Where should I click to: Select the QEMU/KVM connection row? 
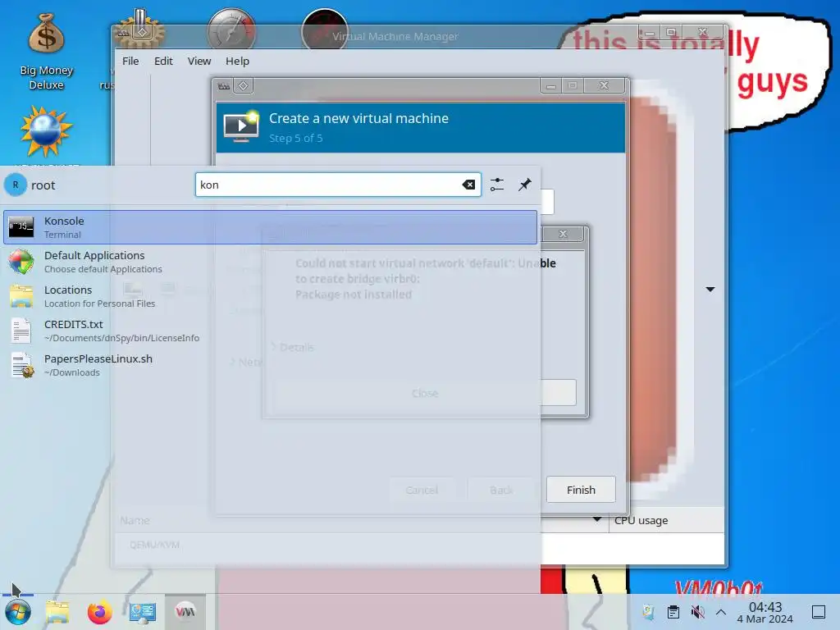[419, 545]
